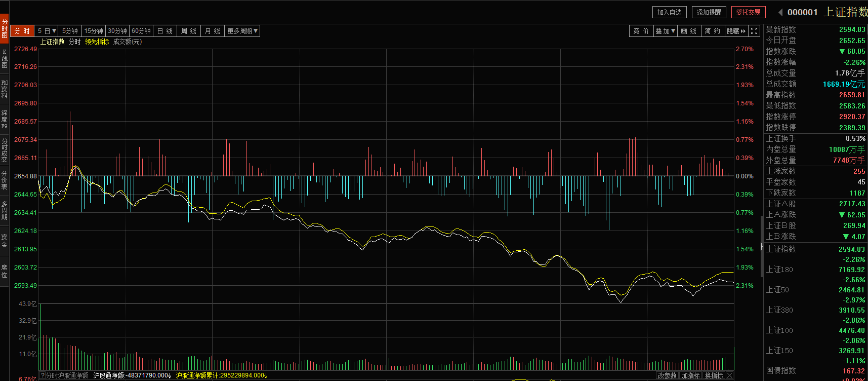Click the 领先指标 legend label

point(97,42)
